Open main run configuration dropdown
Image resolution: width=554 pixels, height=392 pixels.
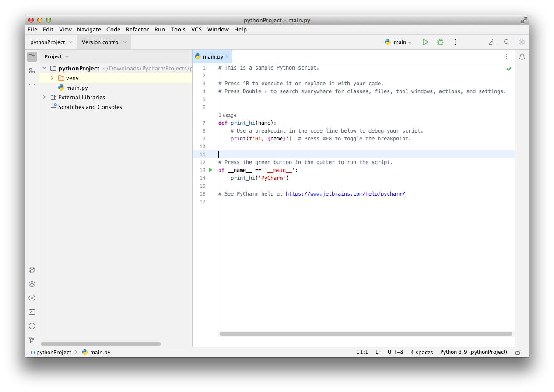point(398,42)
